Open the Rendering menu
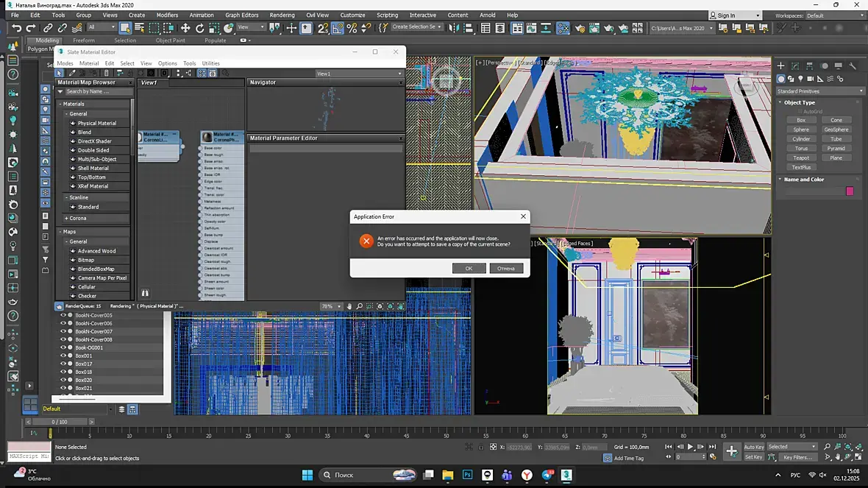The image size is (868, 488). pyautogui.click(x=282, y=15)
